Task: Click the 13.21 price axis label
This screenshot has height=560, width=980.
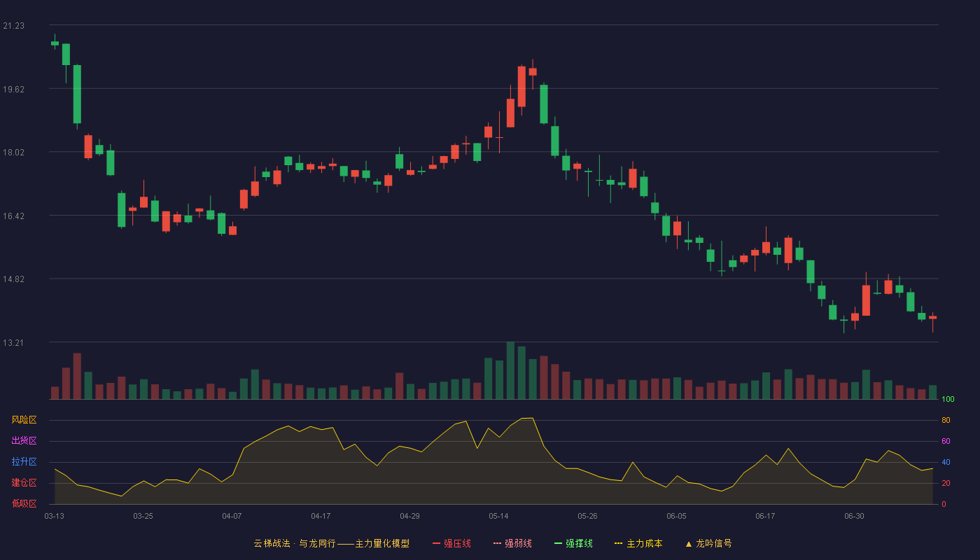Action: pos(13,342)
